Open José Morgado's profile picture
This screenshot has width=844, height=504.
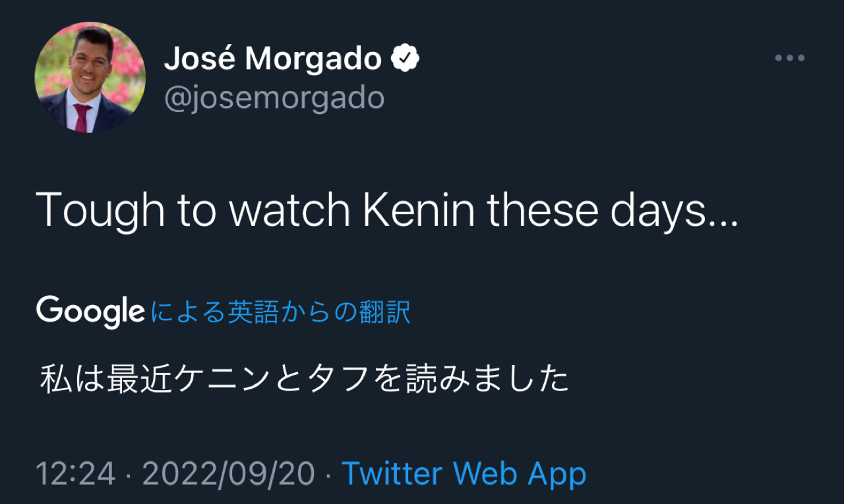(x=90, y=77)
